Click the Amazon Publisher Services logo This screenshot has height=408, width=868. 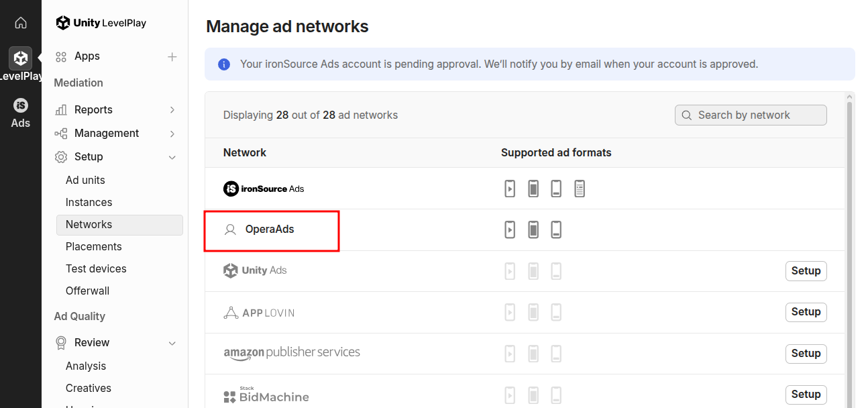tap(292, 353)
